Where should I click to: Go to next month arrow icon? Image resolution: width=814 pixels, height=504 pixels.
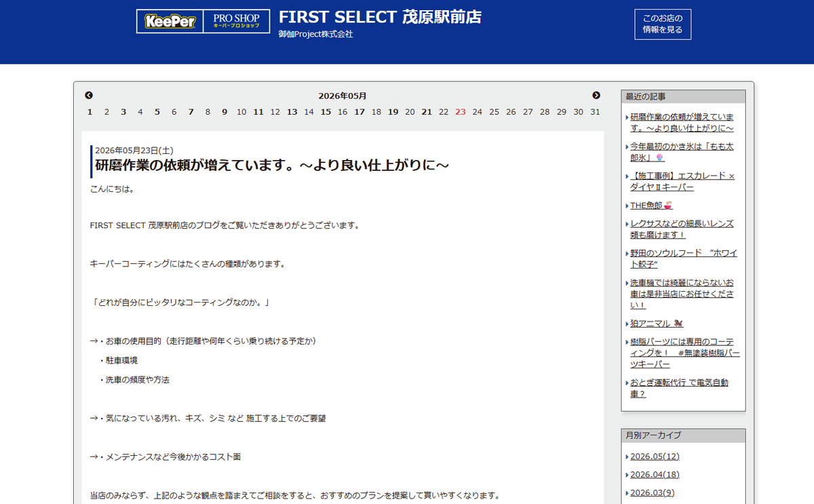pos(596,96)
